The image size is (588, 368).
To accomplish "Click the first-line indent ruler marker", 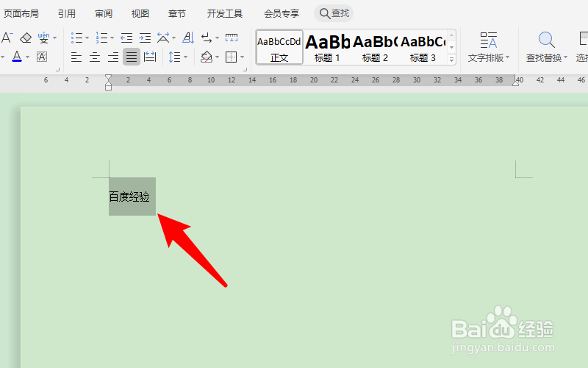I will (108, 78).
